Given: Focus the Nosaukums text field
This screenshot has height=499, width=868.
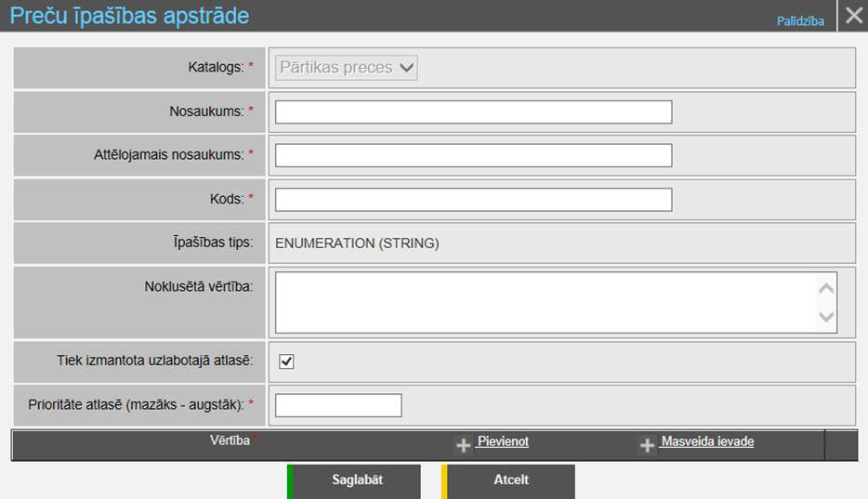Looking at the screenshot, I should click(x=473, y=112).
